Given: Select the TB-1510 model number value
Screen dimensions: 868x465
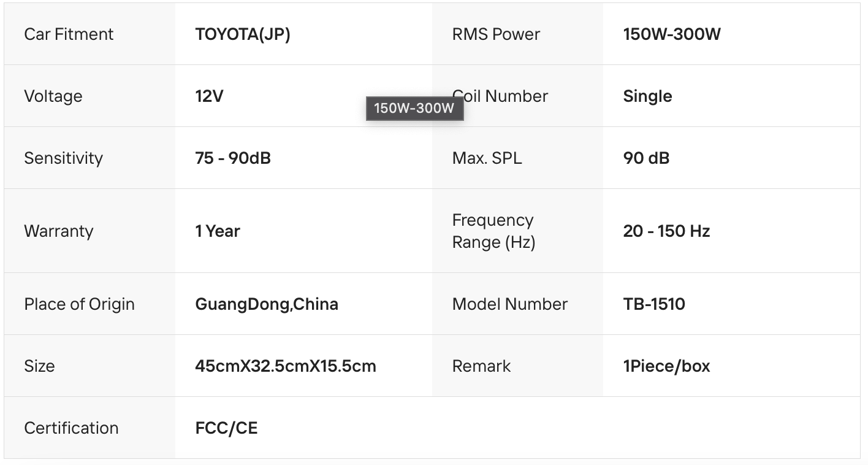Looking at the screenshot, I should point(654,304).
